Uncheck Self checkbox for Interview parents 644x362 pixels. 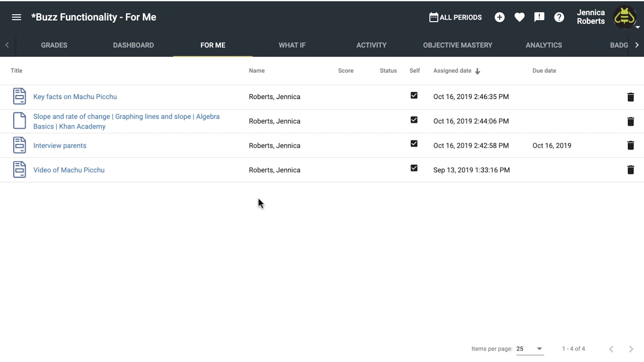point(414,144)
